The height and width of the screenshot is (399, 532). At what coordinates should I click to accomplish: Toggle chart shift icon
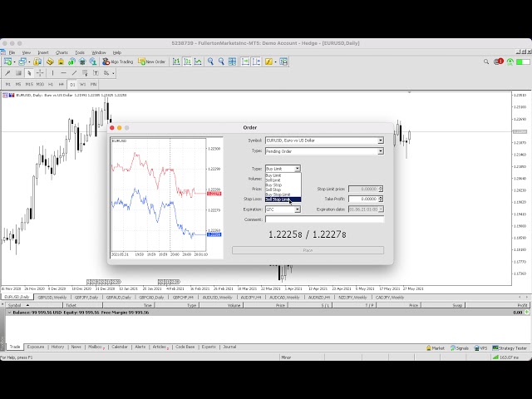[x=256, y=62]
